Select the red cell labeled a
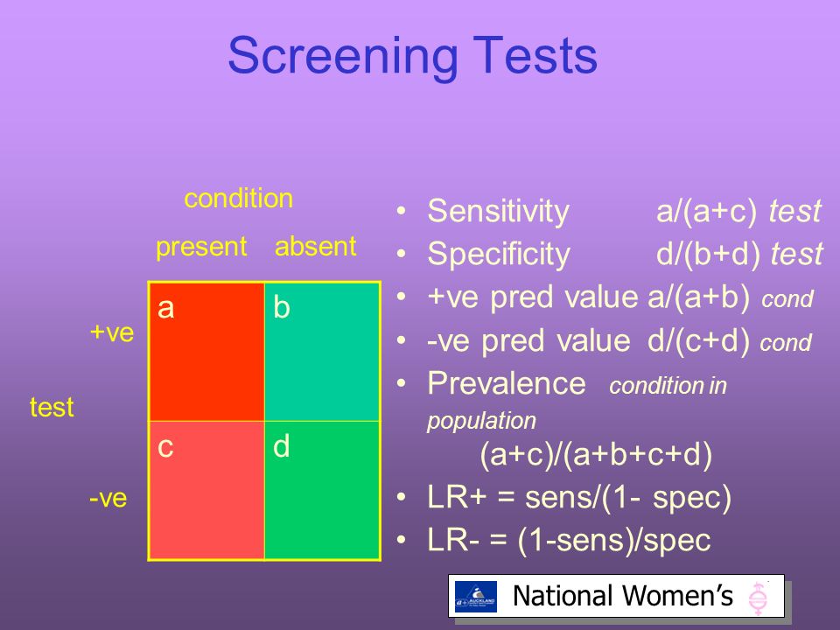 pos(206,352)
